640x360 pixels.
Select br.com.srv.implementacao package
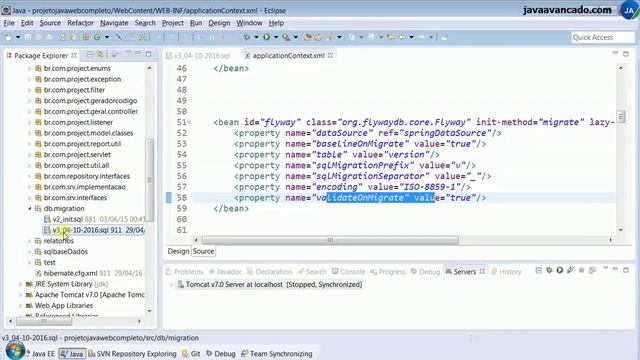pyautogui.click(x=84, y=187)
